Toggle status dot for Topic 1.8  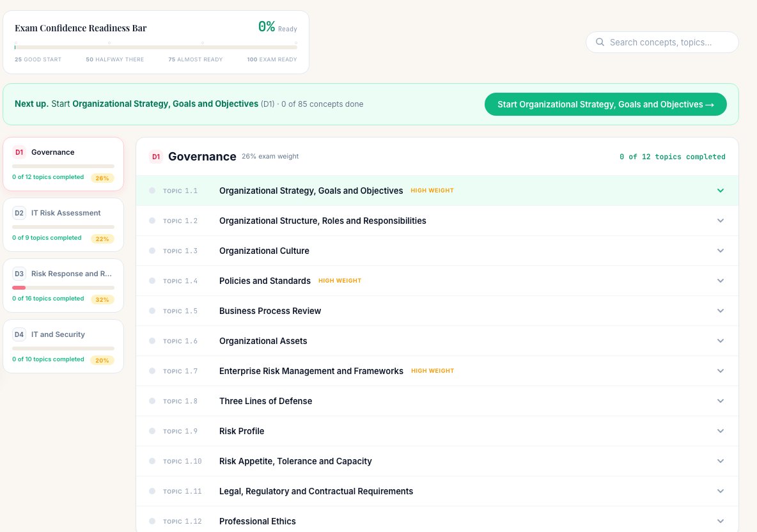point(152,401)
